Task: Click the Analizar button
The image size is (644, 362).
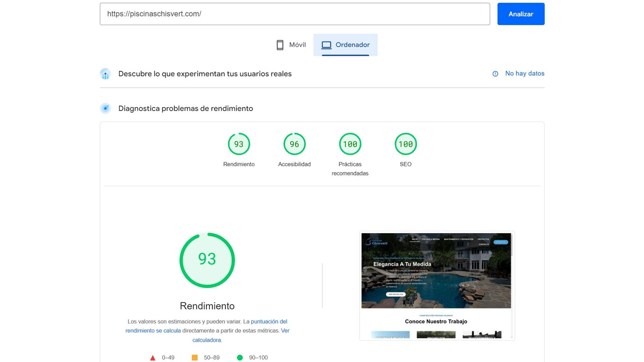Action: [x=521, y=14]
